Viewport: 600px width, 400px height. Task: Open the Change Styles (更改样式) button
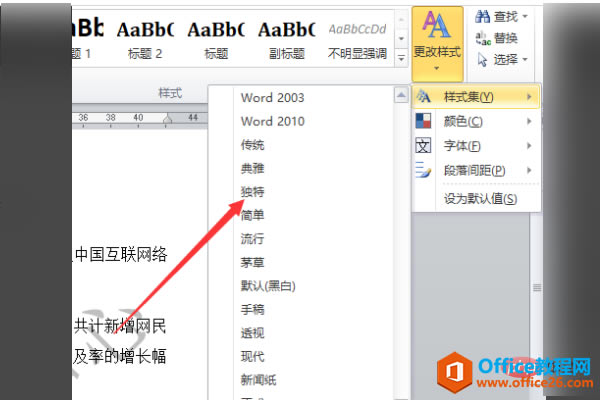[x=437, y=44]
